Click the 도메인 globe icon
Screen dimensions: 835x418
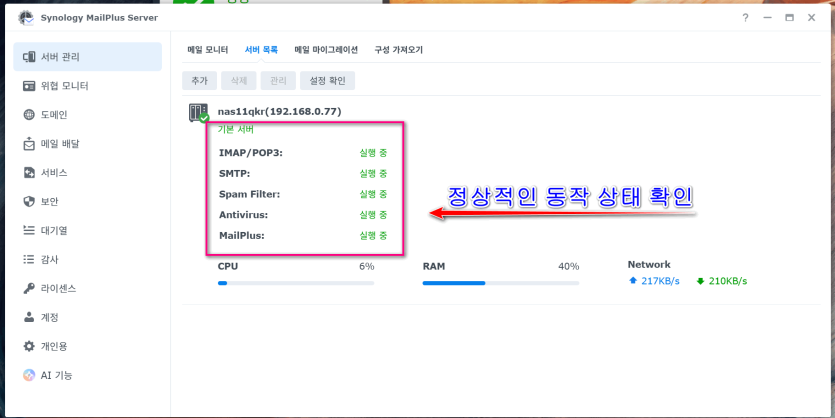[x=29, y=114]
